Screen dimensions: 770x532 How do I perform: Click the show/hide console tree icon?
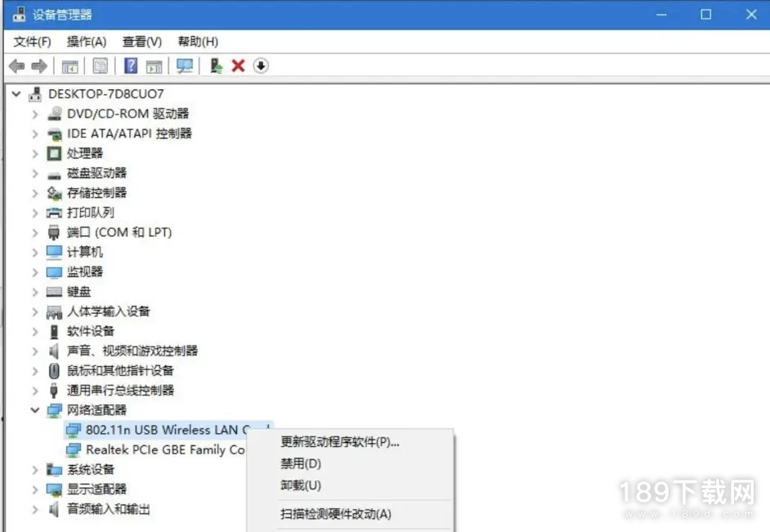pyautogui.click(x=70, y=66)
